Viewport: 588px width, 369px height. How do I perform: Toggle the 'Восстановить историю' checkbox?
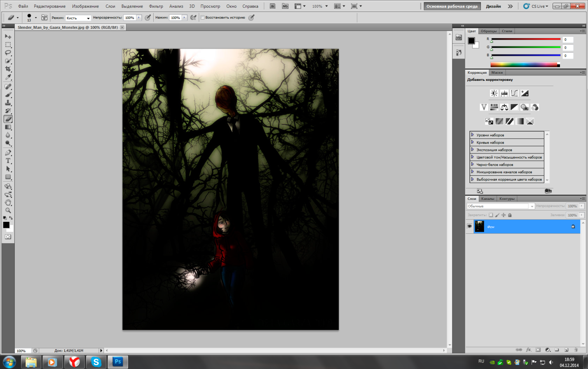coord(203,18)
